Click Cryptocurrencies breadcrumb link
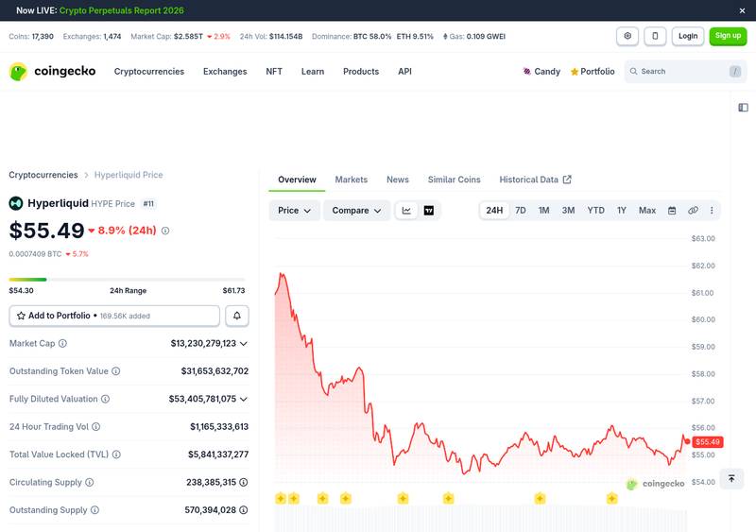The height and width of the screenshot is (532, 756). 43,175
